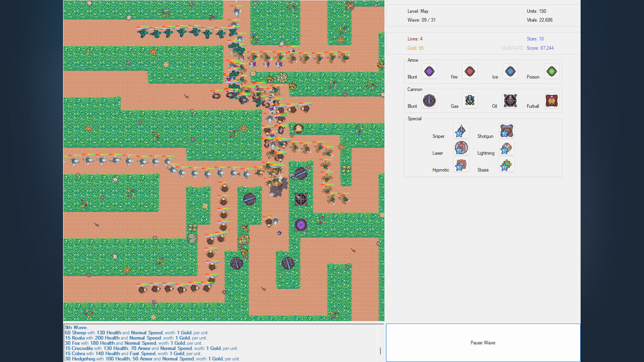
Task: Select the Fire arrow tower icon
Action: coord(470,71)
